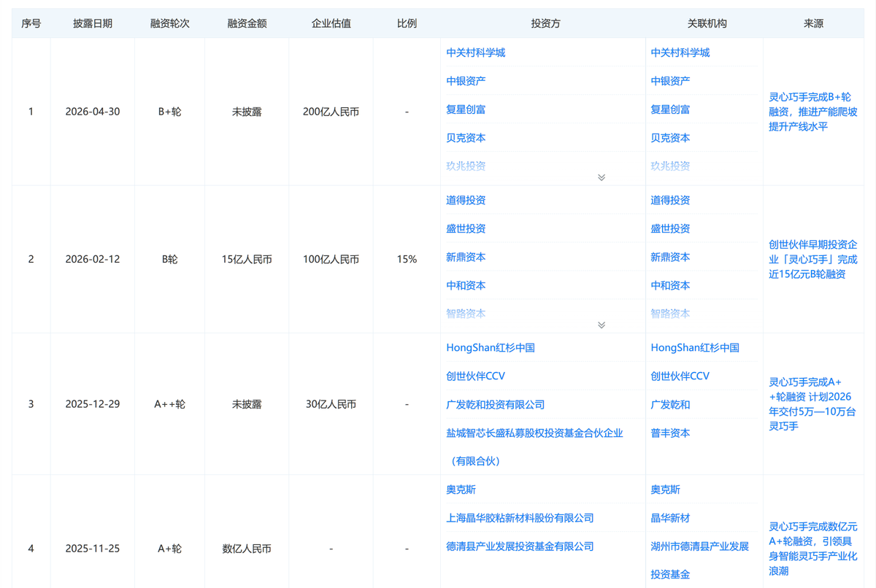Expand investor list for B+轮 row
Viewport: 876px width, 588px height.
(602, 177)
